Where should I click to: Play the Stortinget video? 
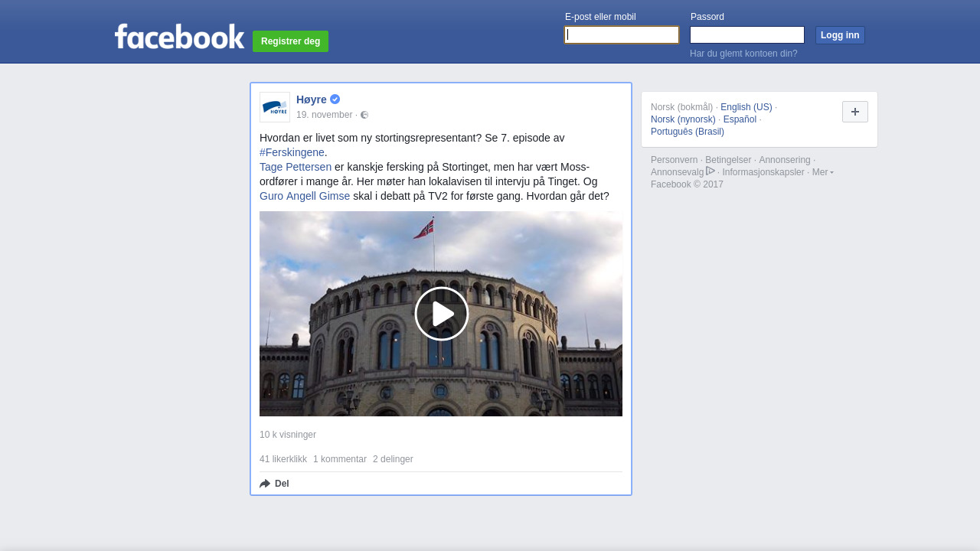441,314
